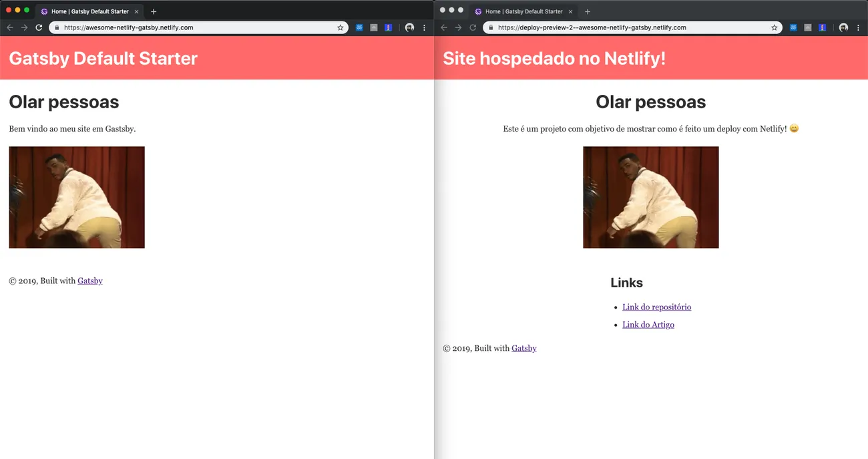Click the gray extension icon in left window
Screen dimensions: 868x459
374,27
